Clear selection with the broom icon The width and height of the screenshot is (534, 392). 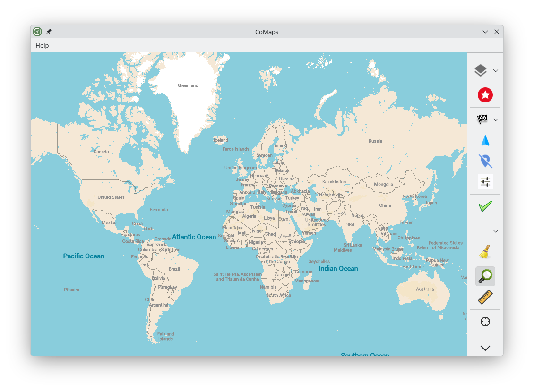485,252
